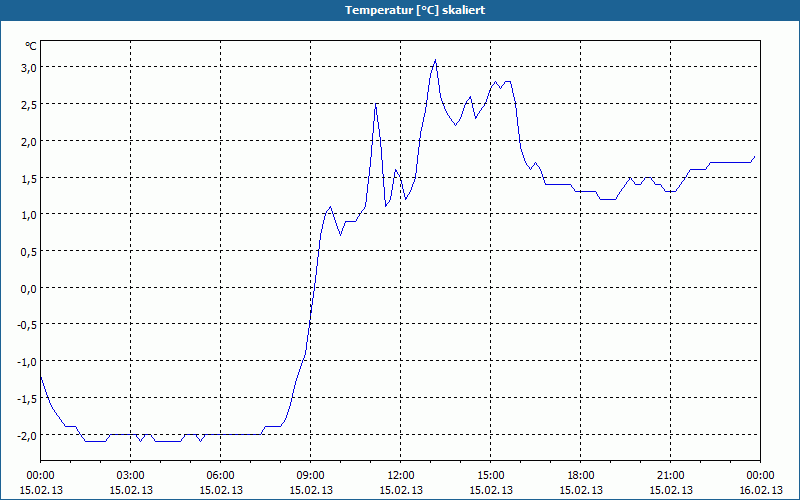
Task: Click the 15.02.13 date below 12:00
Action: 401,490
